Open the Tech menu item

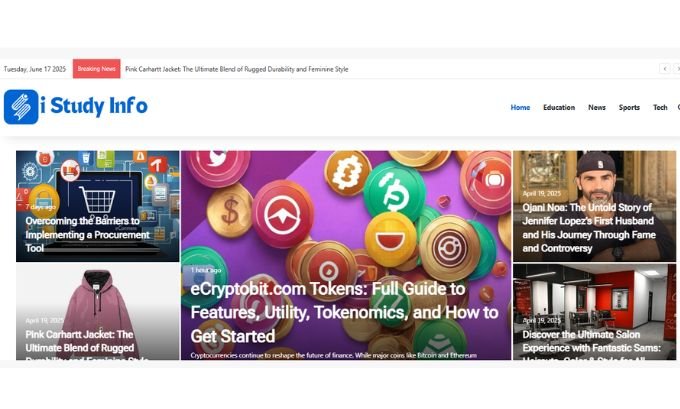pos(660,107)
